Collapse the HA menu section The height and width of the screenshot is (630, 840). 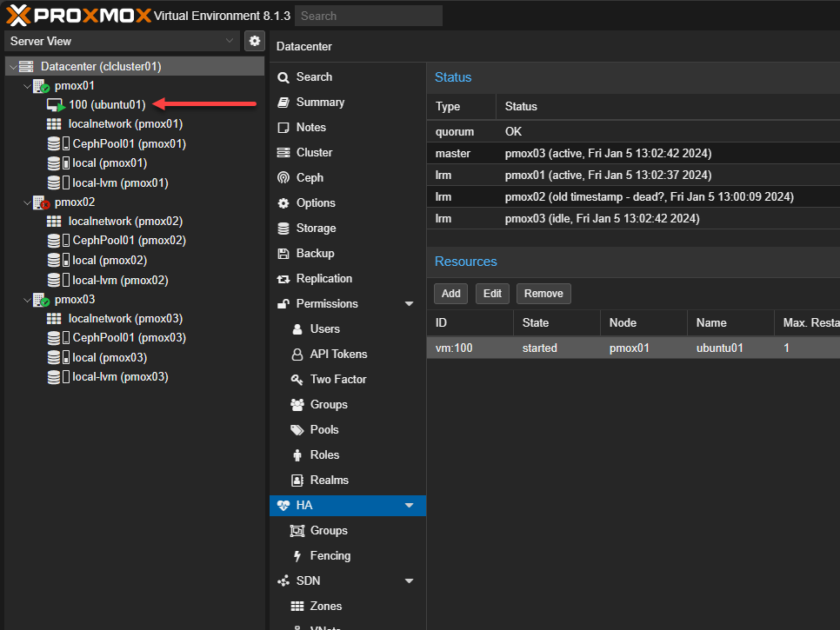(x=409, y=506)
